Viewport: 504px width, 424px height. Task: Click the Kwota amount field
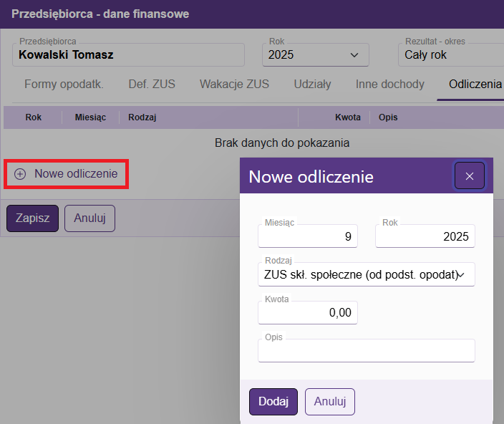click(x=308, y=312)
